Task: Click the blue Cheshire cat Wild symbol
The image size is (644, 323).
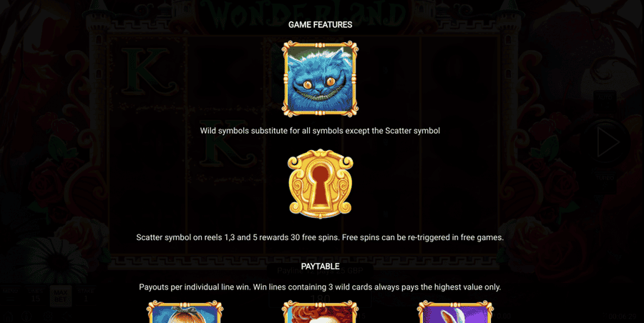Action: (x=320, y=79)
